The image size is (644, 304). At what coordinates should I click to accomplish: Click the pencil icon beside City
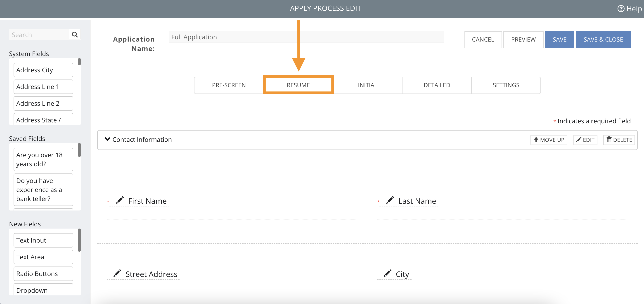coord(388,273)
